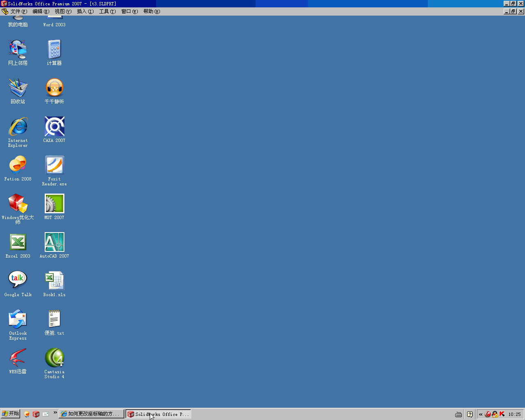525x420 pixels.
Task: Open the 工具(T) menu
Action: (x=107, y=11)
